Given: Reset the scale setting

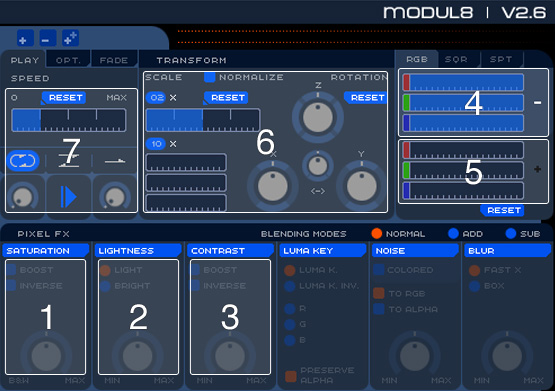Looking at the screenshot, I should click(x=226, y=98).
